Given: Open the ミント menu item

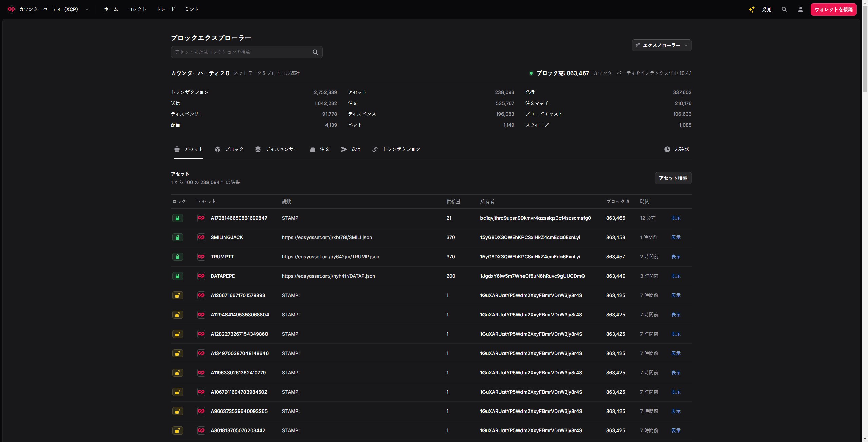Looking at the screenshot, I should (x=192, y=9).
